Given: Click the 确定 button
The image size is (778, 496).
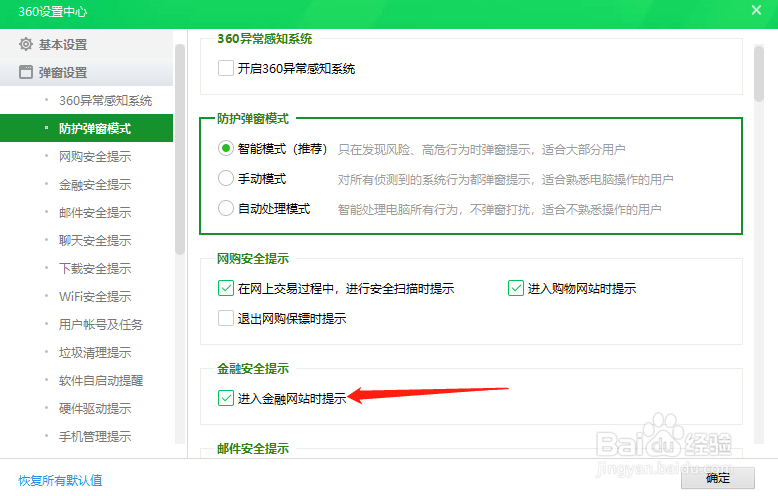Looking at the screenshot, I should click(717, 478).
